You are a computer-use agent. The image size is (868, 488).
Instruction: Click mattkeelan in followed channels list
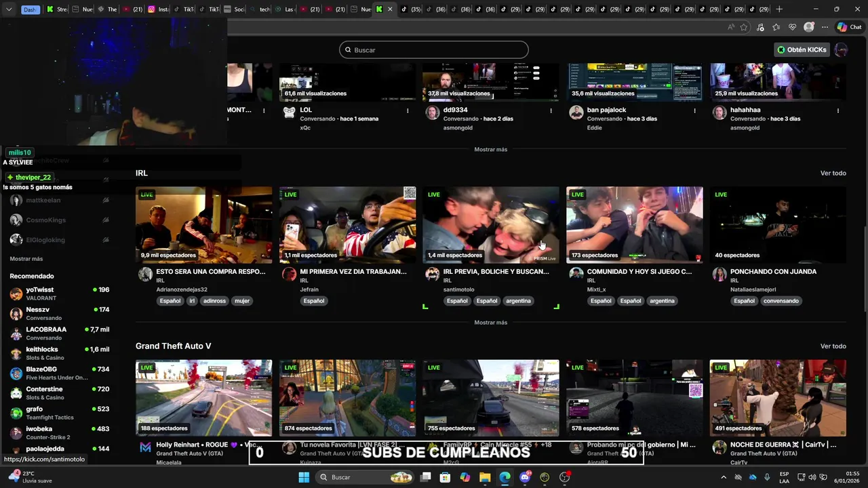(60, 200)
